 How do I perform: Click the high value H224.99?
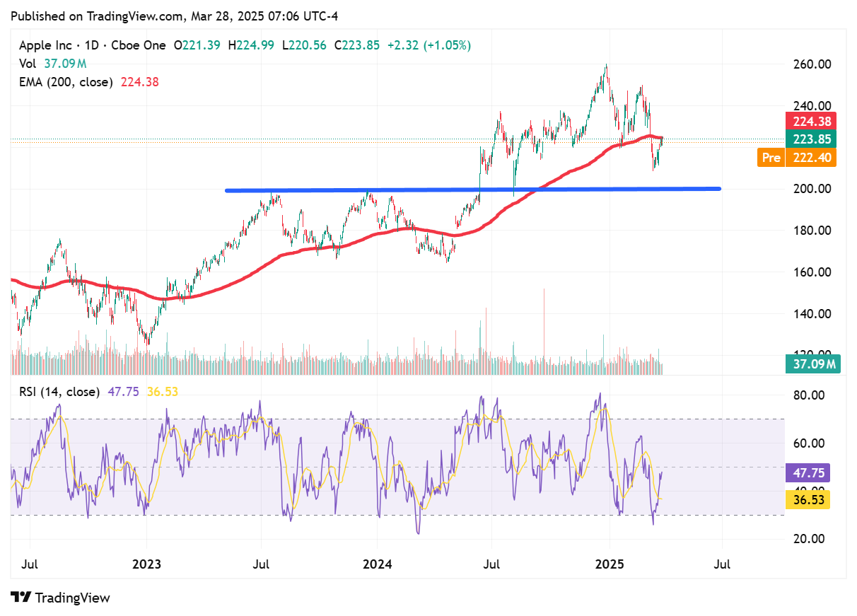click(x=252, y=45)
